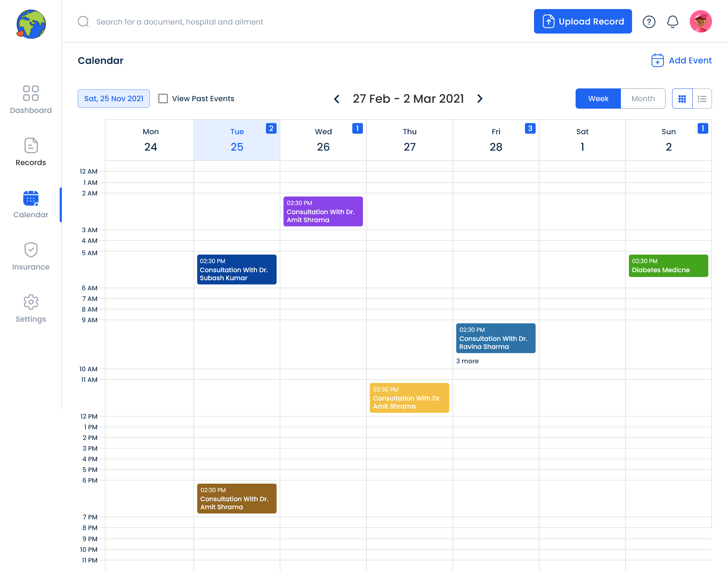Go to previous week using left chevron
The width and height of the screenshot is (728, 571).
point(337,99)
